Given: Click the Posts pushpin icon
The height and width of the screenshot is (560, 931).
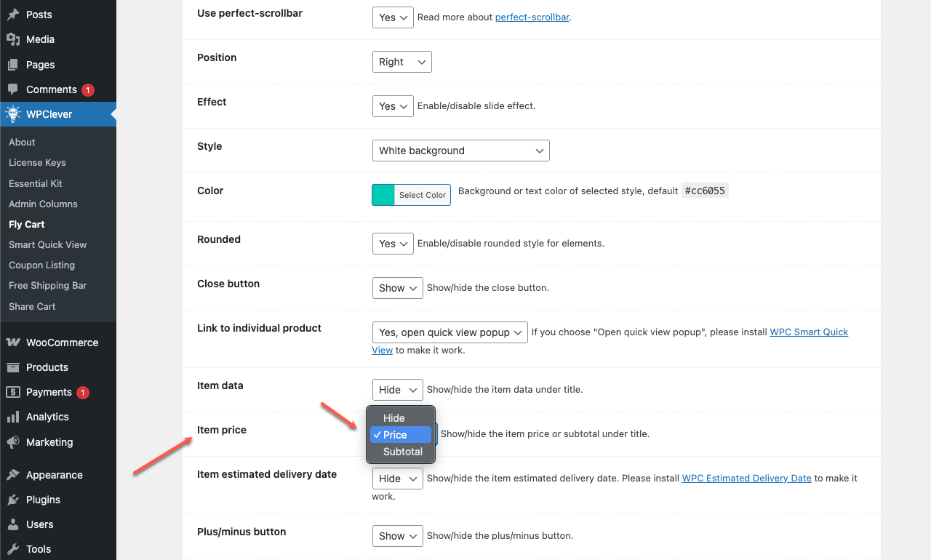Looking at the screenshot, I should tap(13, 15).
